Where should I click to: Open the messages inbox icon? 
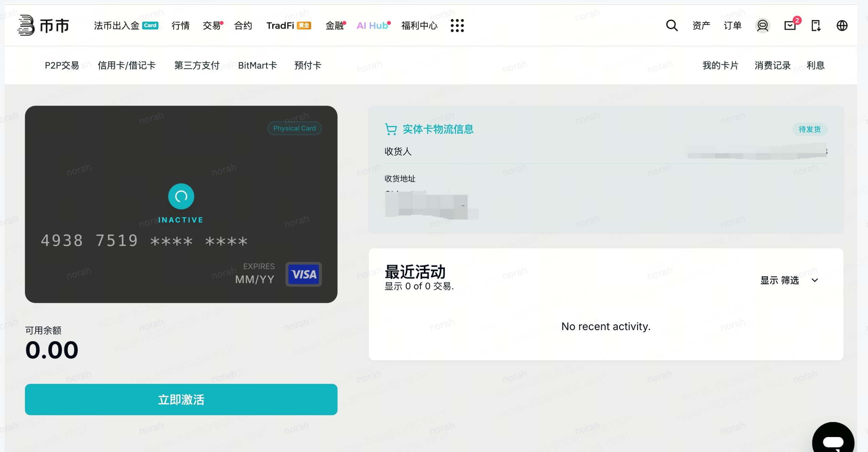pos(790,25)
